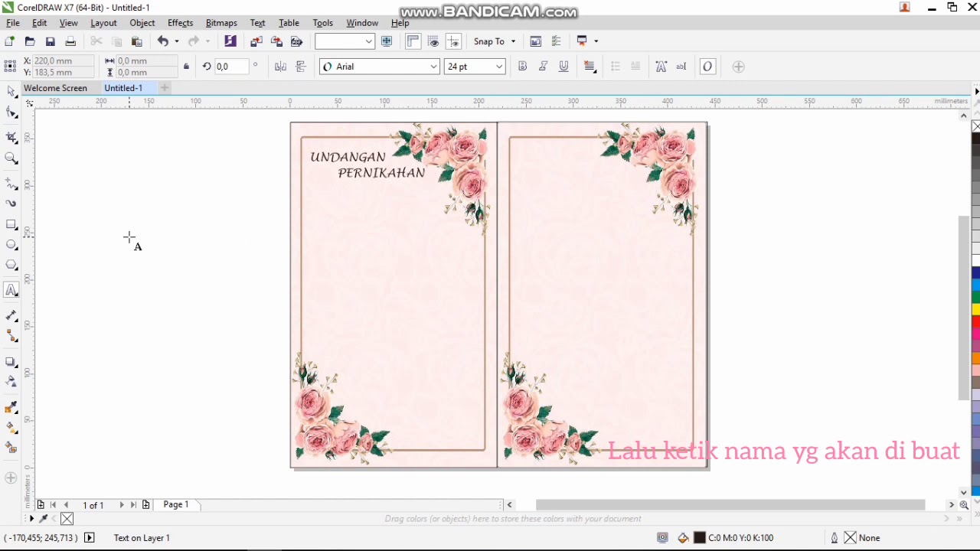Click the Open file icon
Image resolution: width=980 pixels, height=551 pixels.
point(30,41)
